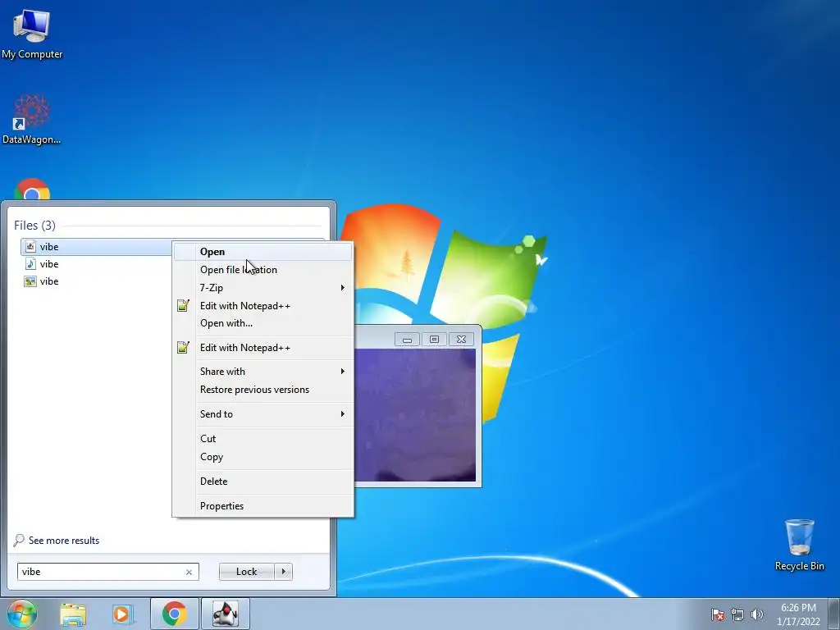This screenshot has height=630, width=840.
Task: Choose Open file location in the context menu
Action: [x=263, y=269]
